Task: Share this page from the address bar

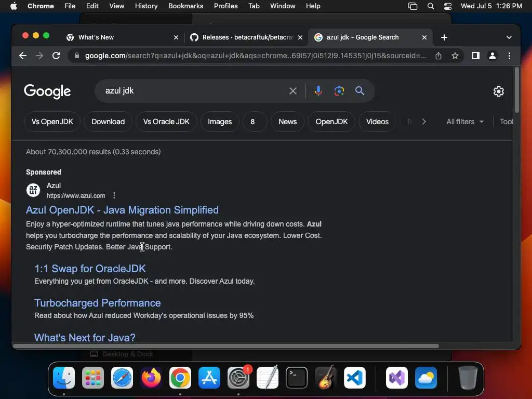Action: 438,56
